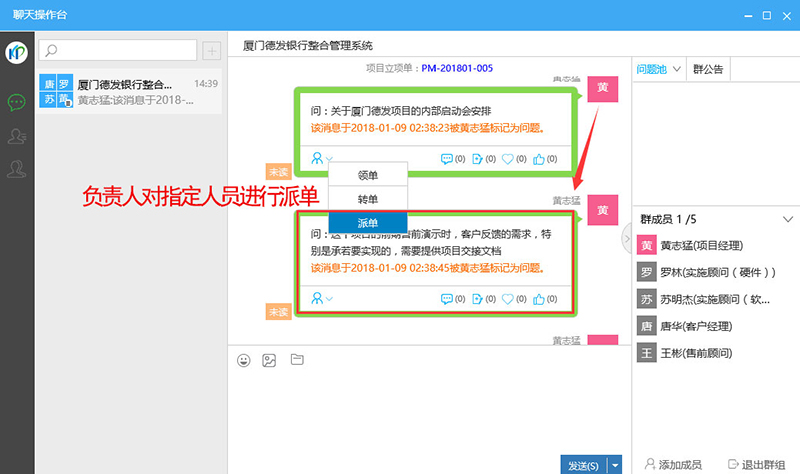
Task: Click 退出群组 to leave group
Action: (x=756, y=464)
